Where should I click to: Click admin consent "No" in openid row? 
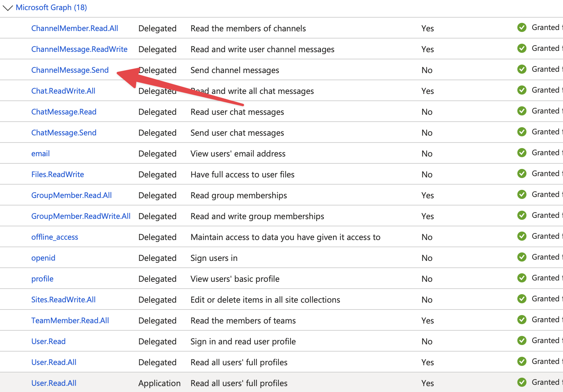click(x=427, y=258)
